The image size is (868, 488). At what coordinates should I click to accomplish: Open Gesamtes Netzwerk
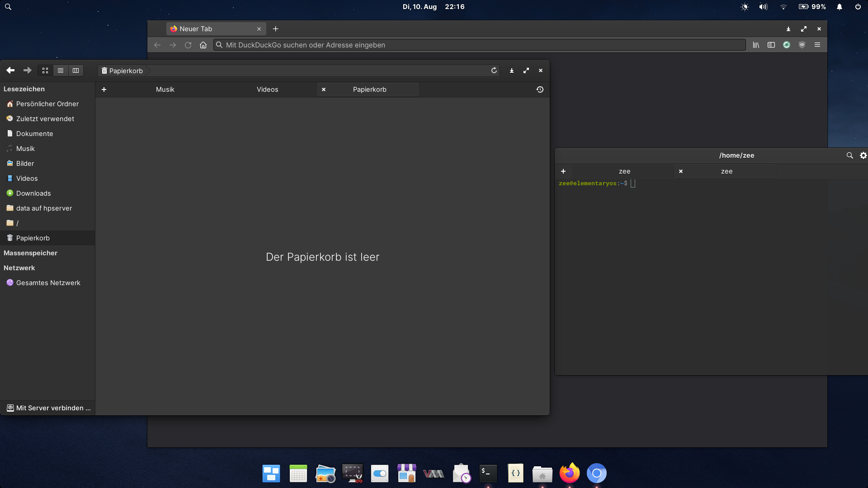(x=47, y=283)
